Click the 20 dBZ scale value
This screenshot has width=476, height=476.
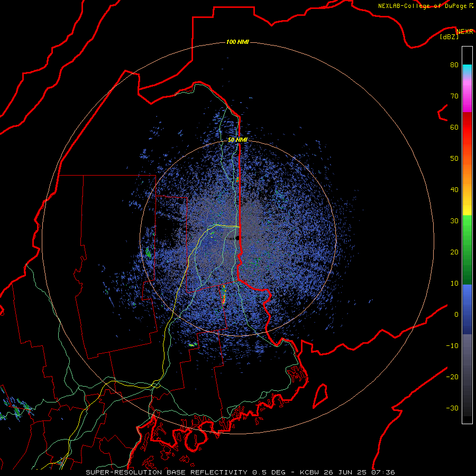pyautogui.click(x=454, y=252)
